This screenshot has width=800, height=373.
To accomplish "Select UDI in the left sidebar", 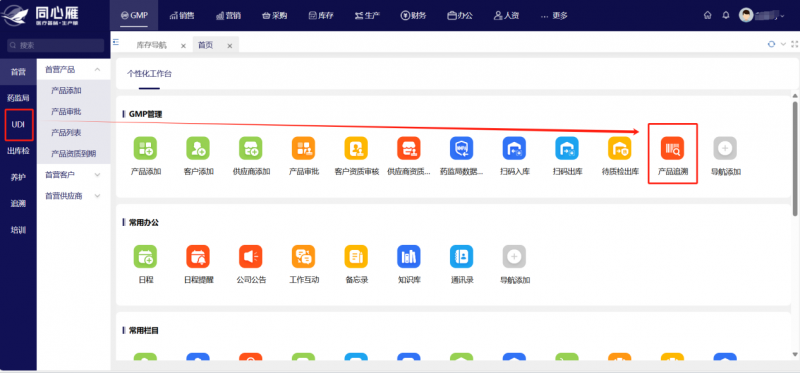I will tap(18, 125).
